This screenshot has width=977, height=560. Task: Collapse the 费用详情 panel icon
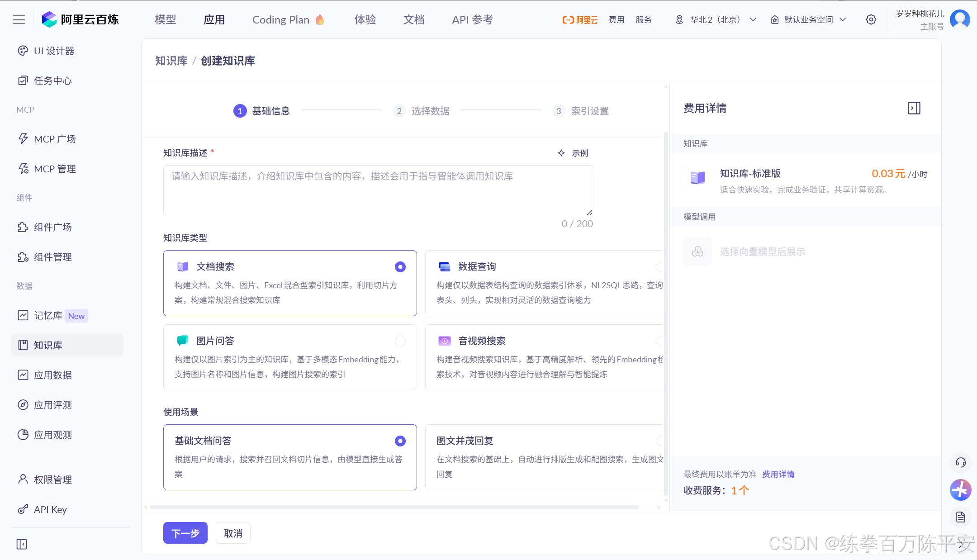click(x=914, y=109)
